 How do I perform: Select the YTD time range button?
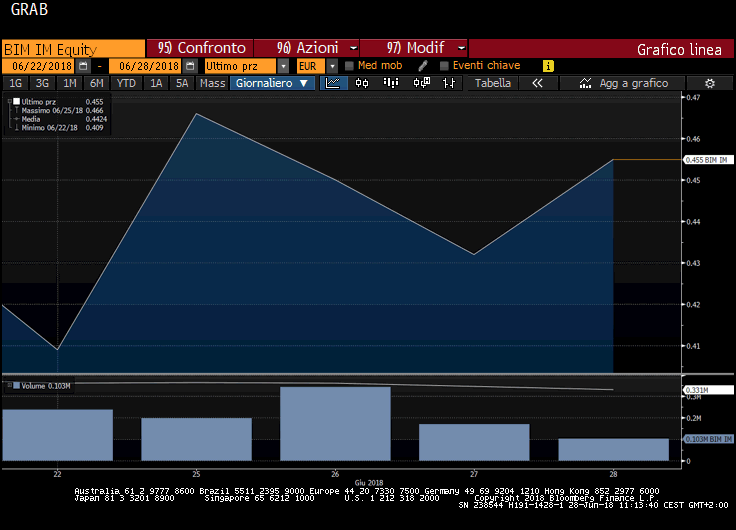click(x=126, y=83)
